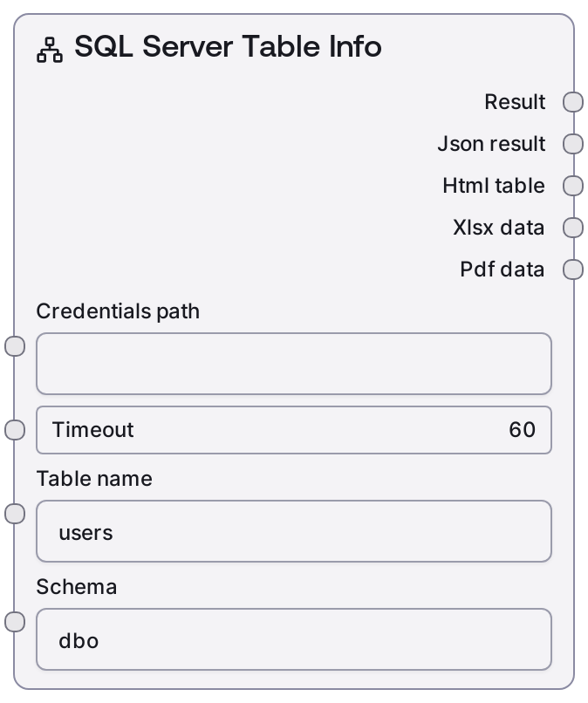This screenshot has height=703, width=588.
Task: Click the Result output port
Action: [572, 102]
